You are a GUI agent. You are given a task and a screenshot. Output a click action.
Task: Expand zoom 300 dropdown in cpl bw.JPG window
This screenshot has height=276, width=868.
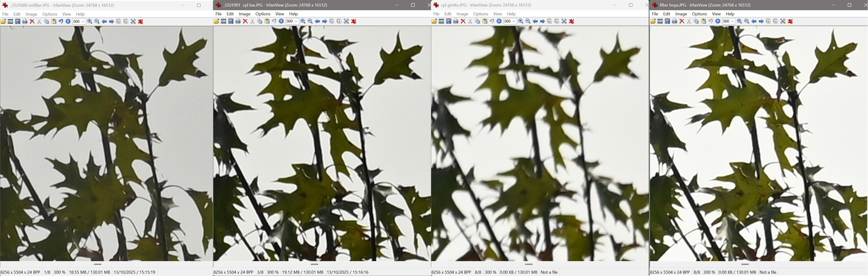[x=296, y=21]
